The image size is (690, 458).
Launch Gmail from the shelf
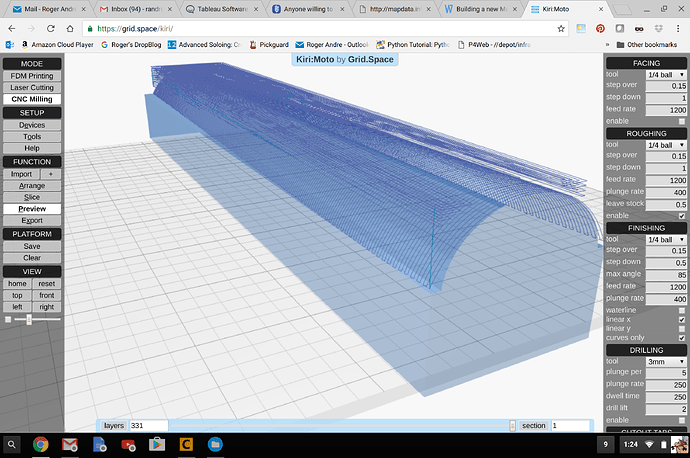pos(70,445)
